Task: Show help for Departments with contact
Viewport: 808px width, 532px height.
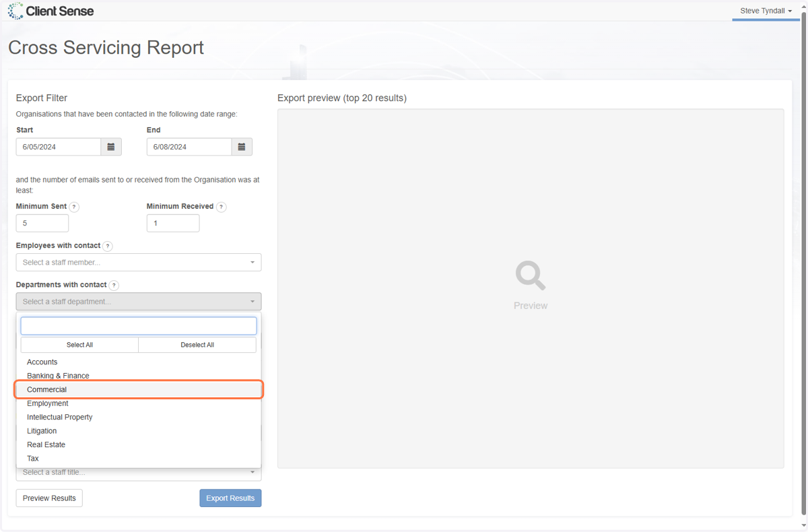Action: click(114, 285)
